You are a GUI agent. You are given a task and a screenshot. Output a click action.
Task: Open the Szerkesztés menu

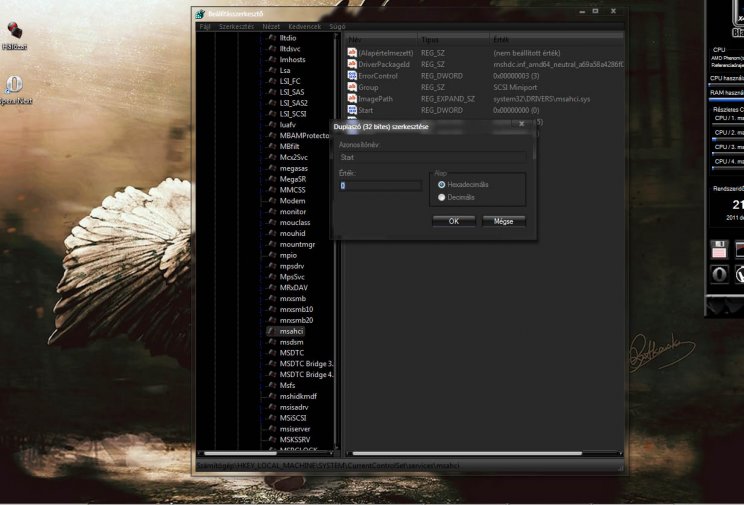point(236,27)
